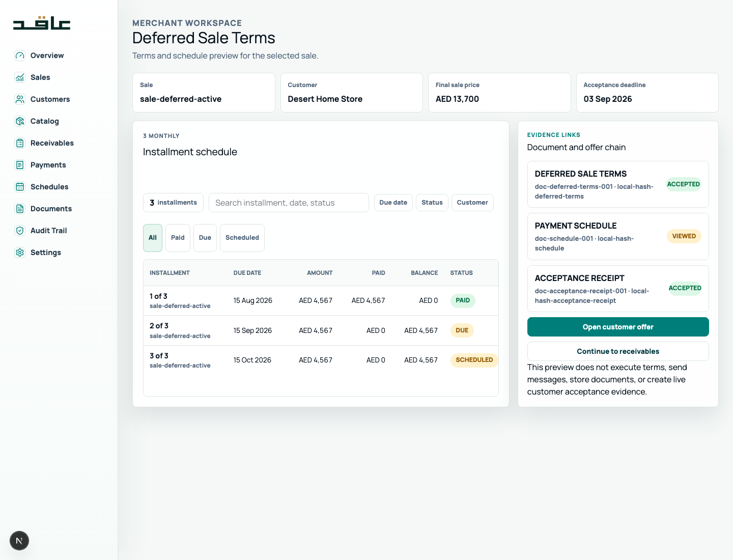Open the Documents section

tap(59, 209)
